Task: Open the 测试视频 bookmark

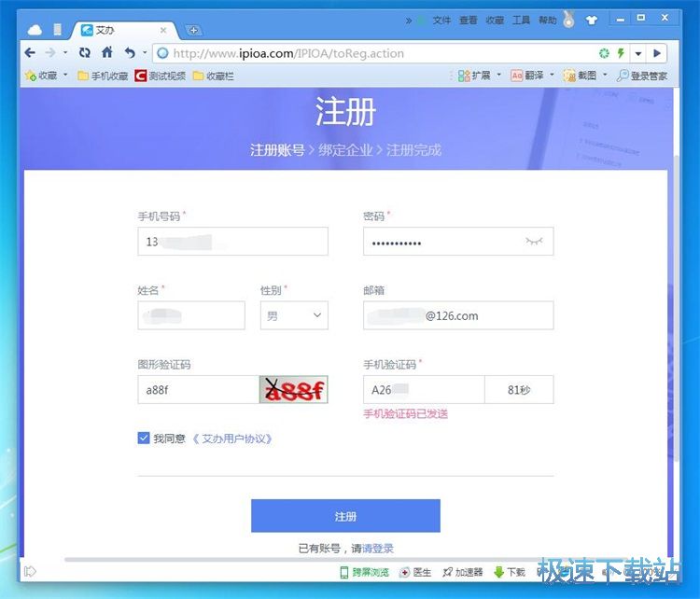Action: tap(161, 76)
